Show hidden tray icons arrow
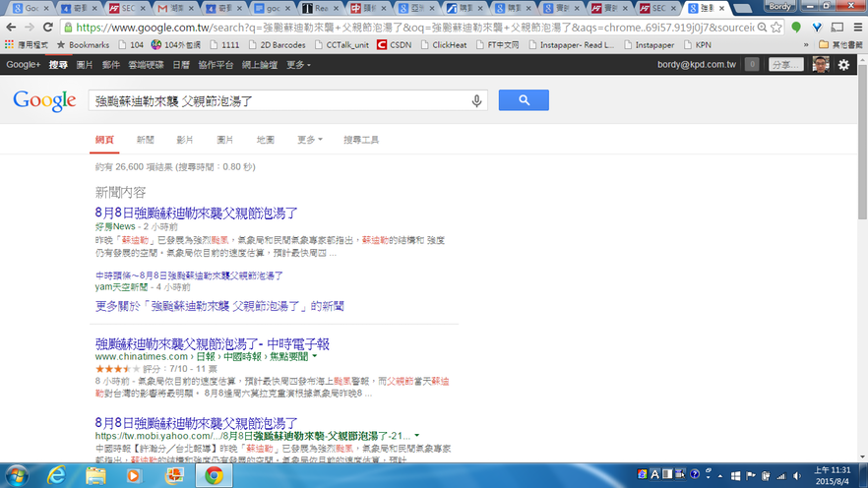The height and width of the screenshot is (488, 868). coord(720,476)
